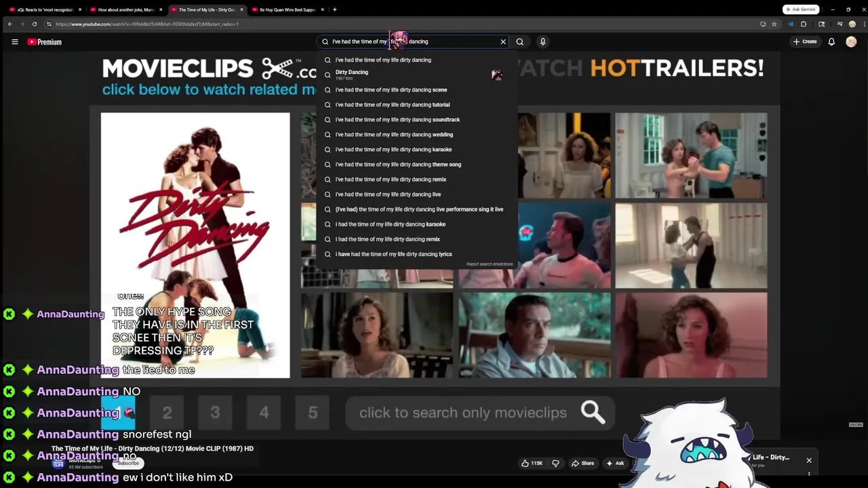Open the YouTube account avatar menu

pyautogui.click(x=851, y=42)
